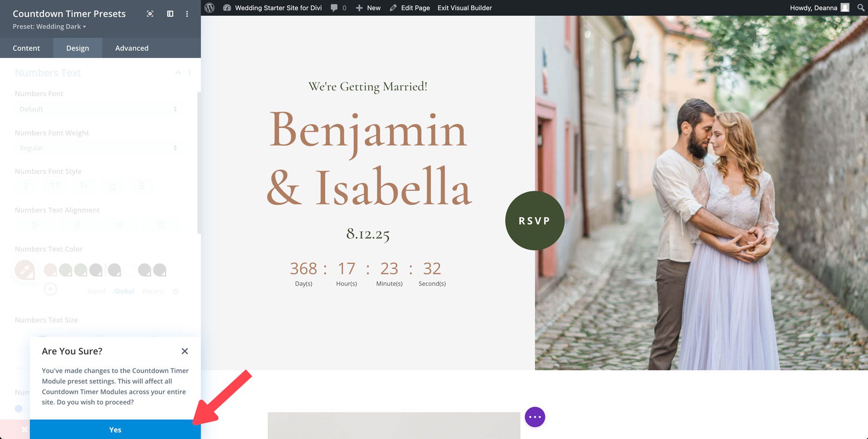Screen dimensions: 868x439
Task: Switch to the Content tab
Action: coord(27,48)
